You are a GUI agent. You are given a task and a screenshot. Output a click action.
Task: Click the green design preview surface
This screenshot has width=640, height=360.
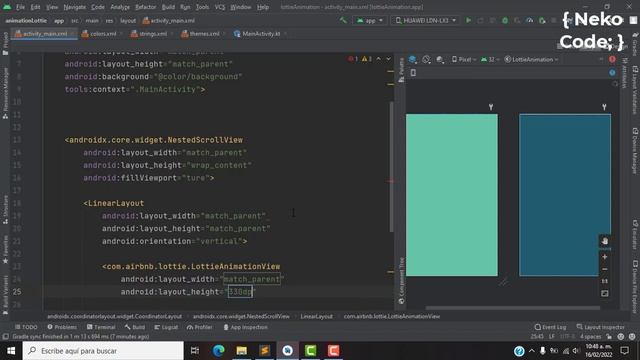coord(452,195)
